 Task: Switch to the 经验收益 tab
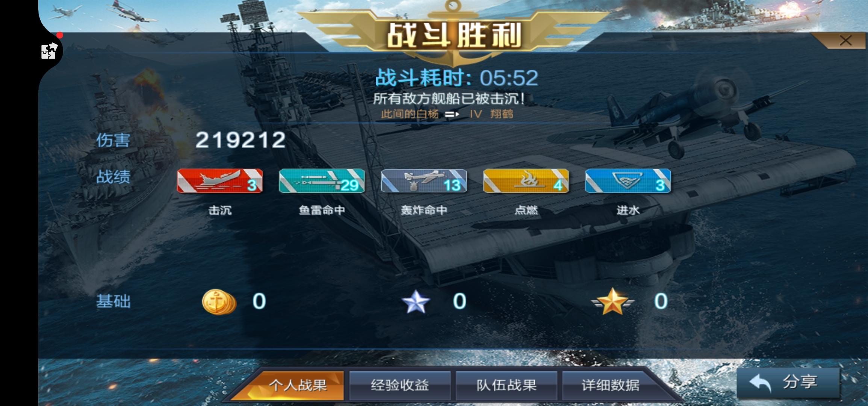(x=400, y=385)
